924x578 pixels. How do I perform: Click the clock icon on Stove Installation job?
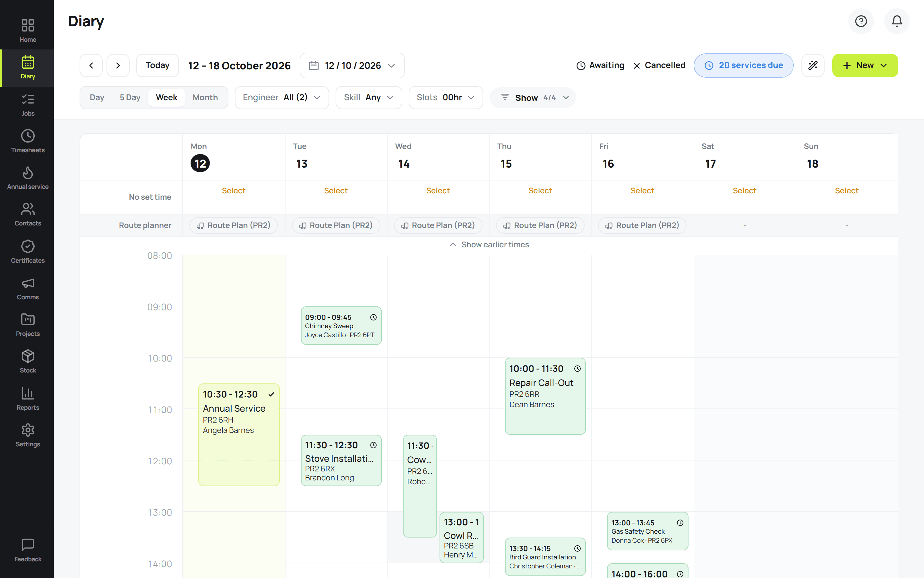pyautogui.click(x=373, y=445)
